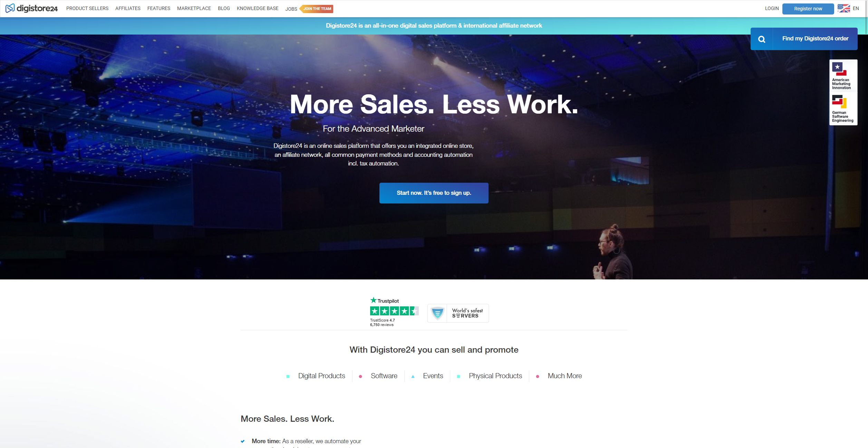868x448 pixels.
Task: Click Start now free sign up button
Action: (x=433, y=193)
